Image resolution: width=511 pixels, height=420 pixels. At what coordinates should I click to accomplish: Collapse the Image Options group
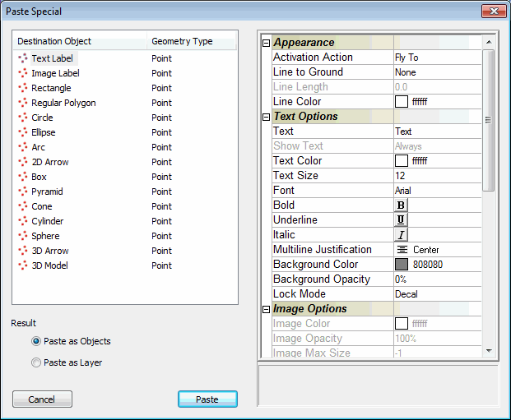(266, 309)
